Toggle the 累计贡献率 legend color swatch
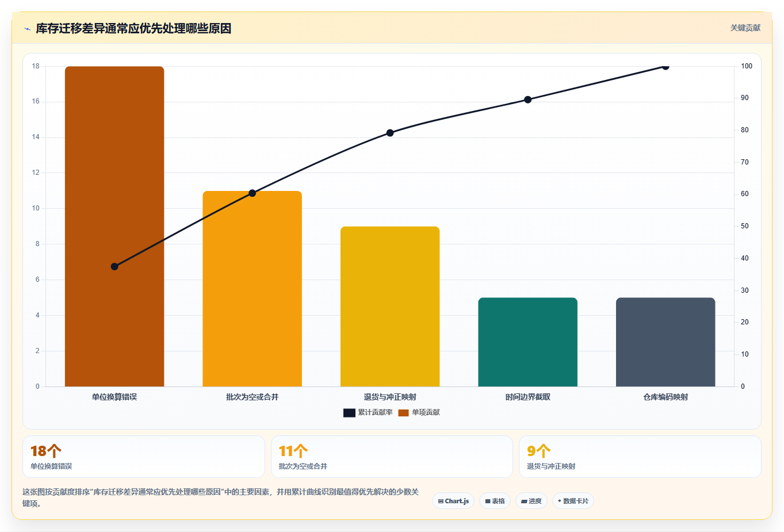Viewport: 784px width, 532px height. (349, 413)
